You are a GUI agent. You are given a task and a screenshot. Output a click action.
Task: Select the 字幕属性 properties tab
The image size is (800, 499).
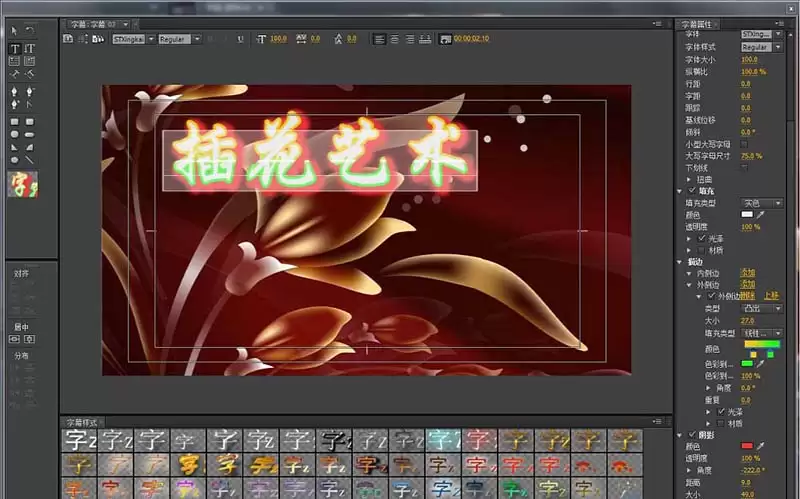[697, 24]
